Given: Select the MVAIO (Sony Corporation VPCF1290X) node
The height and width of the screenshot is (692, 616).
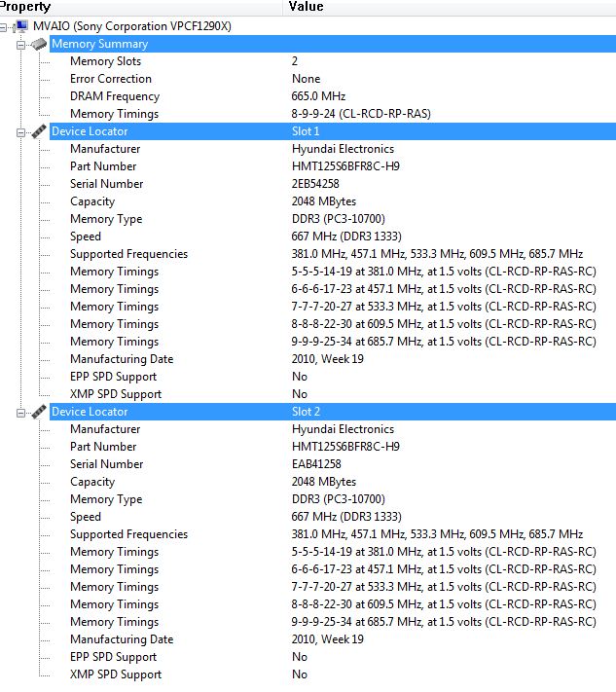Looking at the screenshot, I should pos(132,26).
